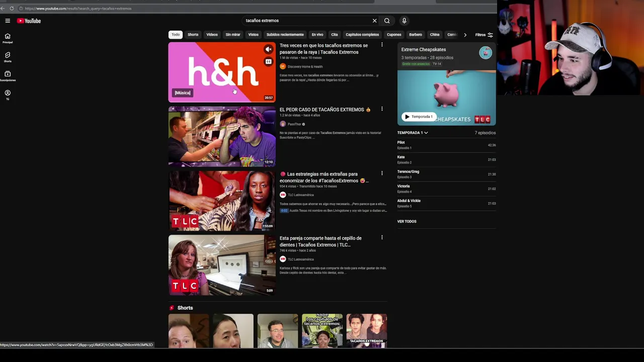The image size is (644, 362).
Task: Open Suscripciones in the left sidebar
Action: (8, 76)
